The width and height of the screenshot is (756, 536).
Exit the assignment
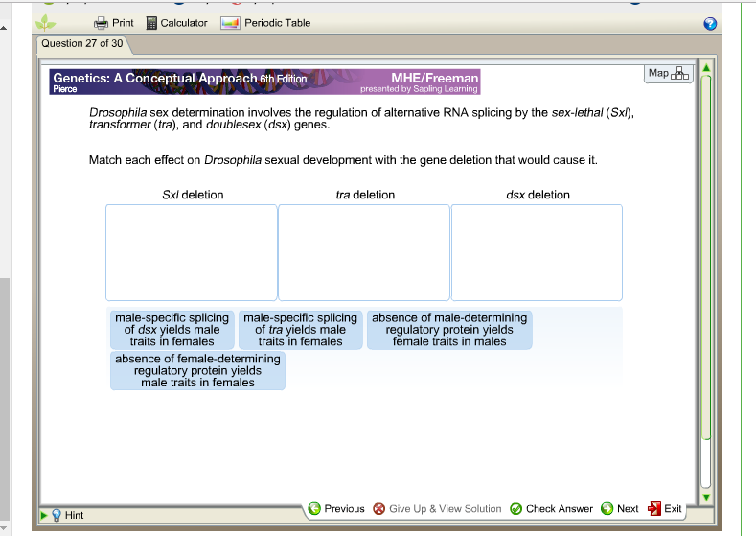[664, 508]
